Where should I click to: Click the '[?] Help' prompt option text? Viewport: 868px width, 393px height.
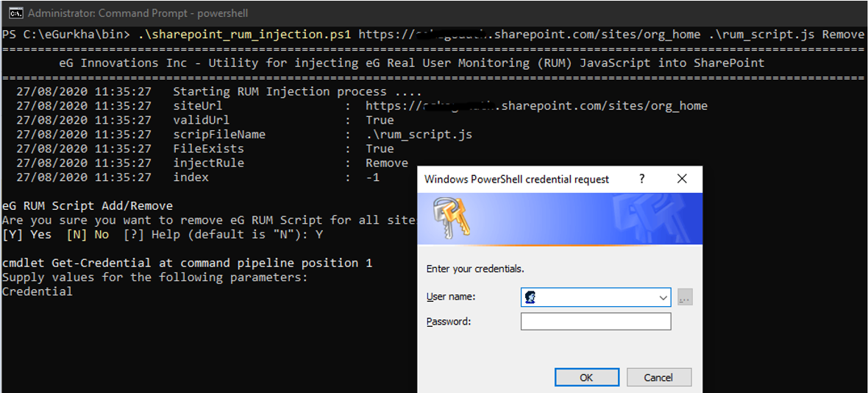pos(152,235)
